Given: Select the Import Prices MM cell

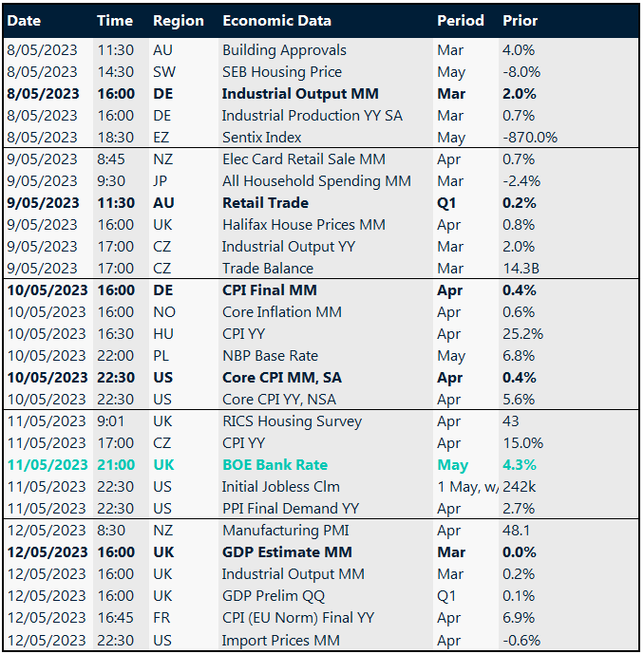Looking at the screenshot, I should click(x=279, y=639).
